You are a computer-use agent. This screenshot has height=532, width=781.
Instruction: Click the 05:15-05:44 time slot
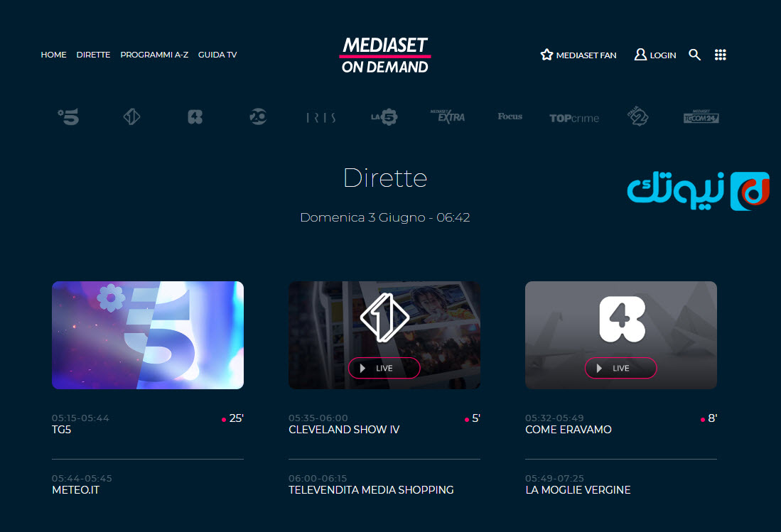pos(81,418)
